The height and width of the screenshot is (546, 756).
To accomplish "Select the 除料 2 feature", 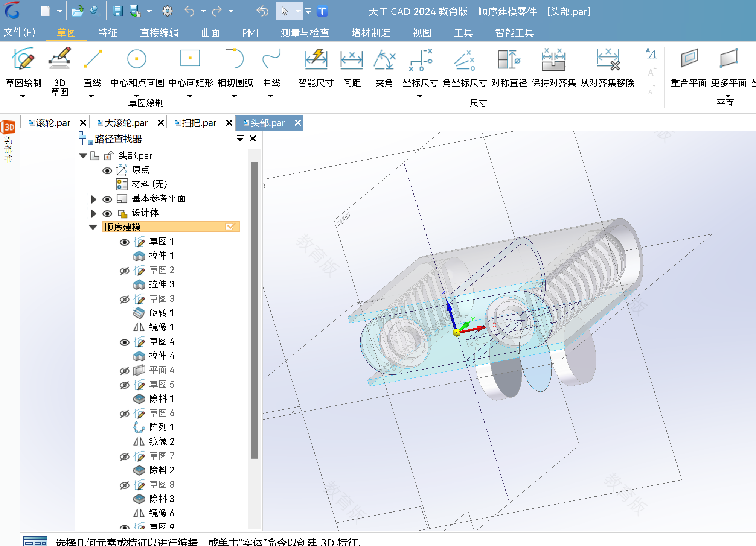I will [154, 470].
